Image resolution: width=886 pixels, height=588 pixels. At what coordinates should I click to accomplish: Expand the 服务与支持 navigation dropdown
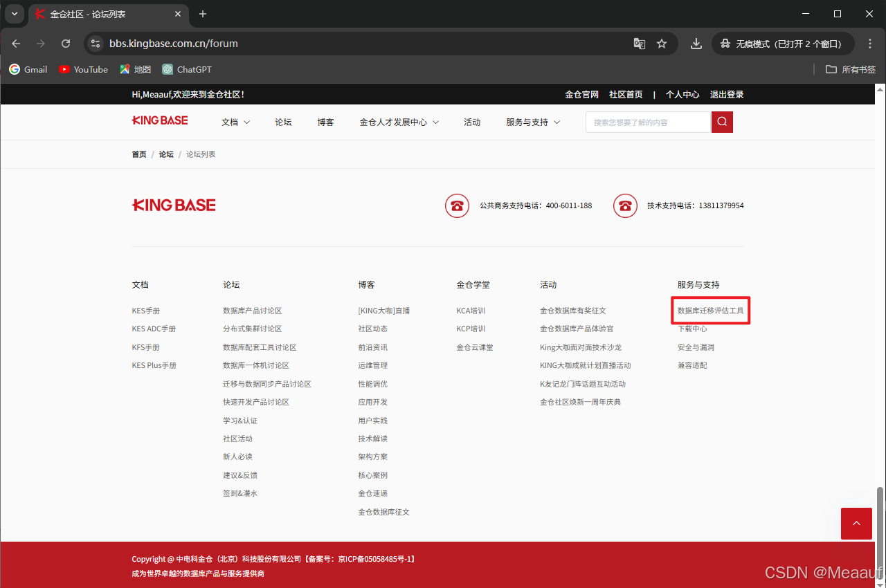(533, 122)
